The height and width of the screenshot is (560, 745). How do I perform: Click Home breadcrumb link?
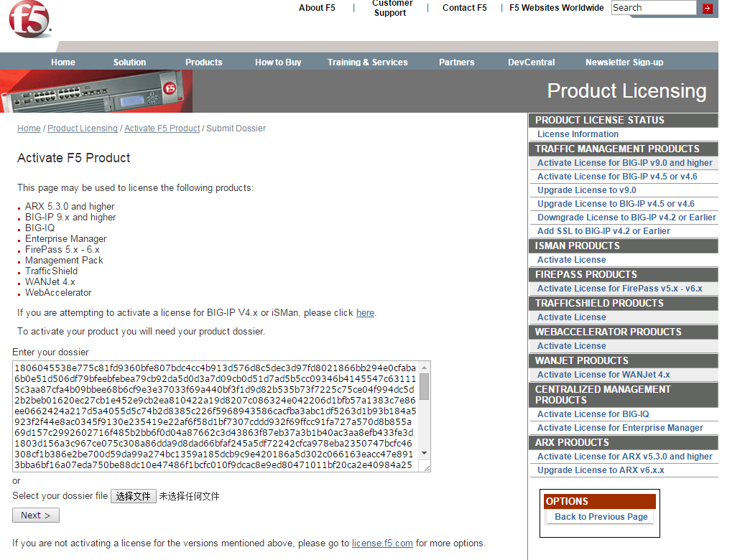point(29,129)
